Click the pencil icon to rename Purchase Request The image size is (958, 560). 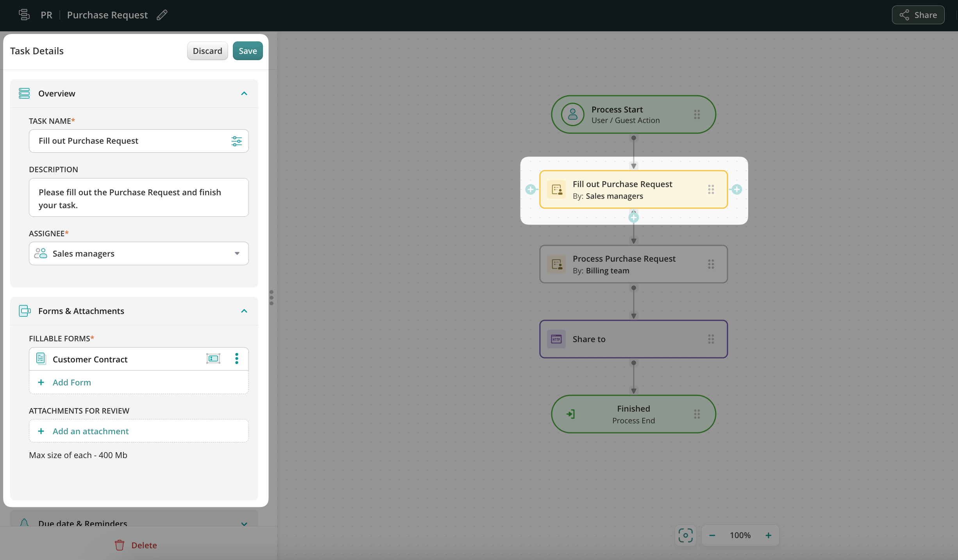pos(162,15)
